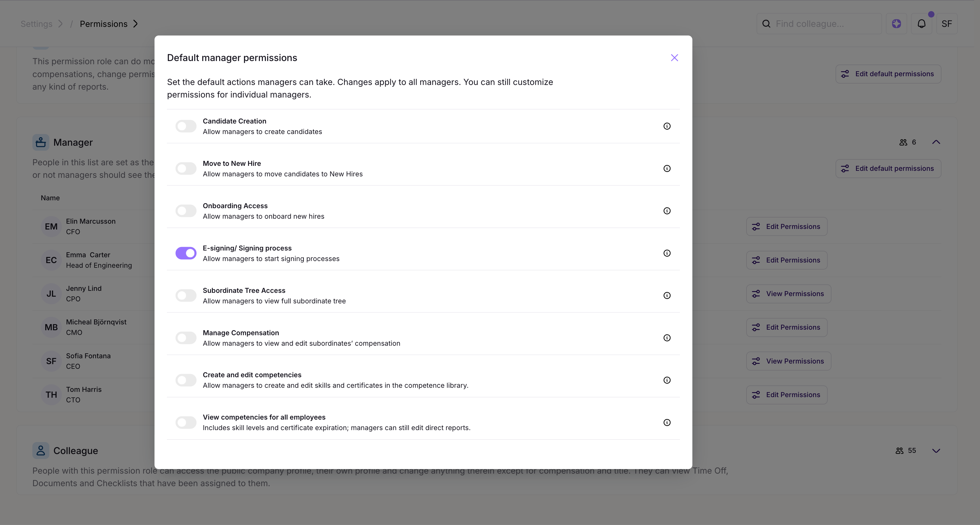
Task: Click Edit Permissions for Elin Marcusson
Action: tap(786, 227)
